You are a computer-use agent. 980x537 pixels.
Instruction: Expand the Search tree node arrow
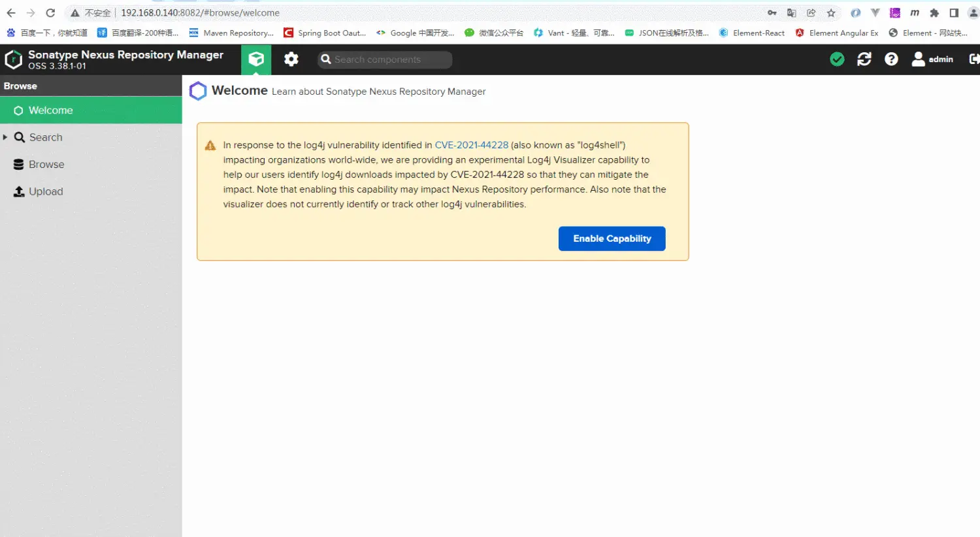click(5, 137)
